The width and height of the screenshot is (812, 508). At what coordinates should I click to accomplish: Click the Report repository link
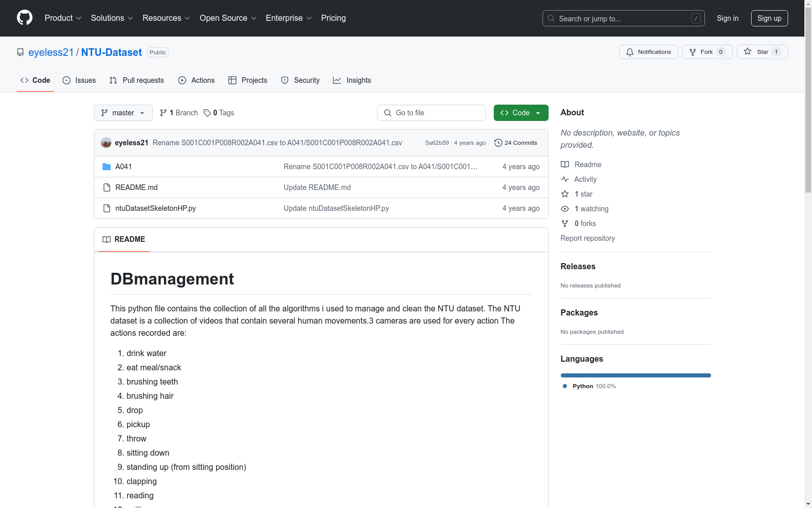tap(588, 238)
